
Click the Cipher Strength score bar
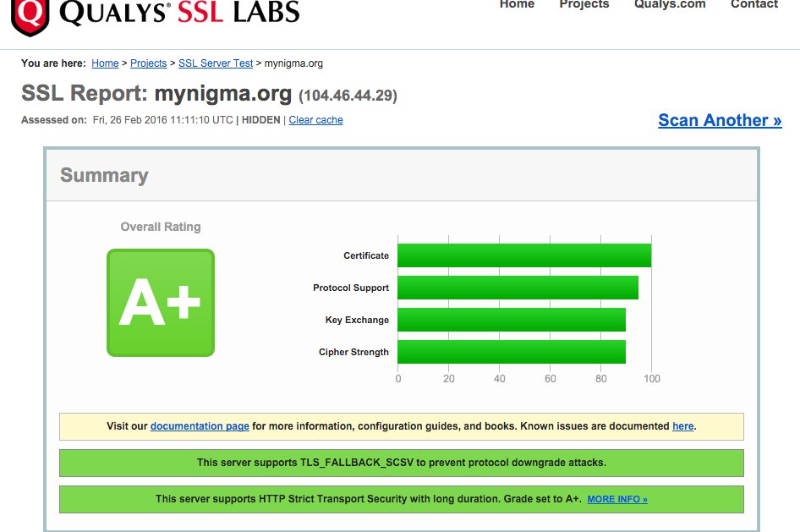512,352
